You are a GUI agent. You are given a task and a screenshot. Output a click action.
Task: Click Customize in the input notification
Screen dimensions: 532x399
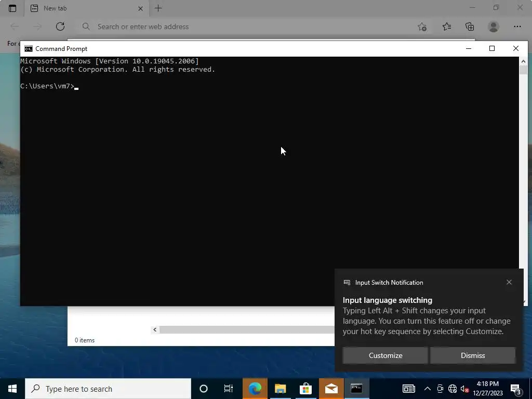point(385,355)
